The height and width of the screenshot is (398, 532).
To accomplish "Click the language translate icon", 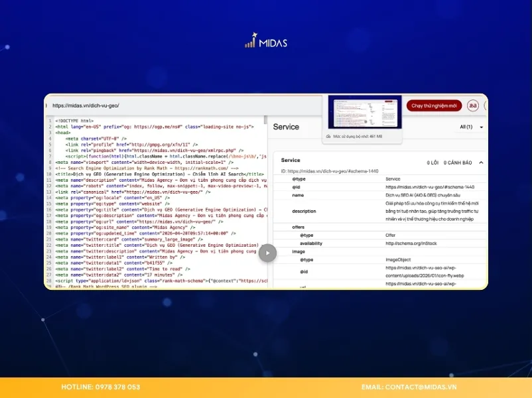I will coord(473,105).
